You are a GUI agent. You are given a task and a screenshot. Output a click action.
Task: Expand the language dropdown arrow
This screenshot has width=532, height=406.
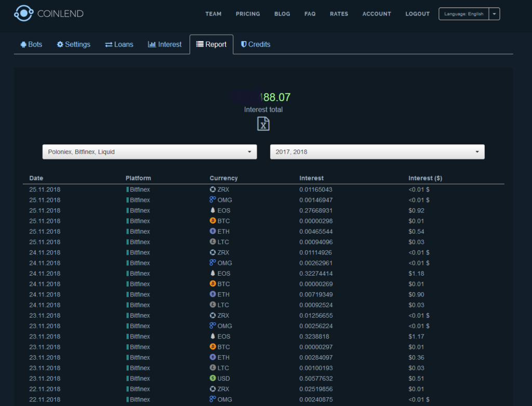(495, 14)
